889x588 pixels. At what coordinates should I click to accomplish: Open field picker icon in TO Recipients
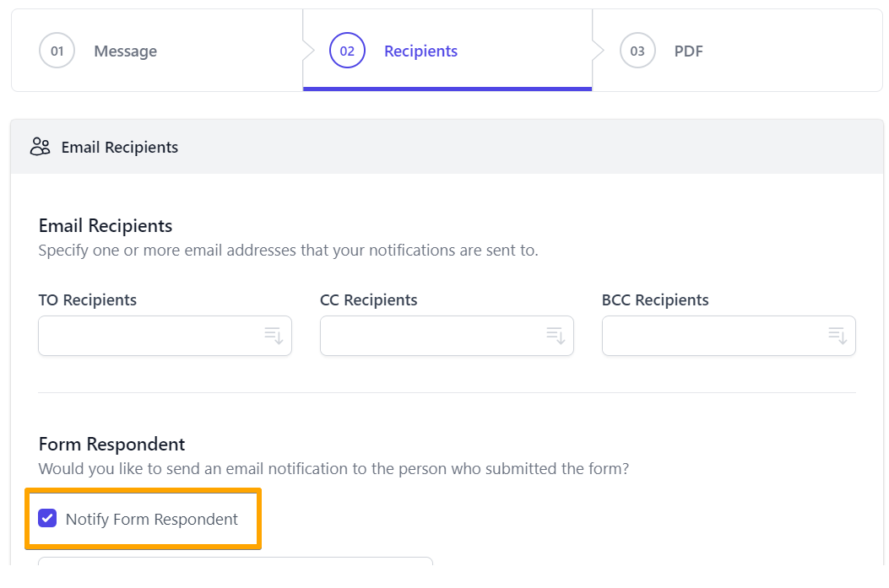point(274,336)
